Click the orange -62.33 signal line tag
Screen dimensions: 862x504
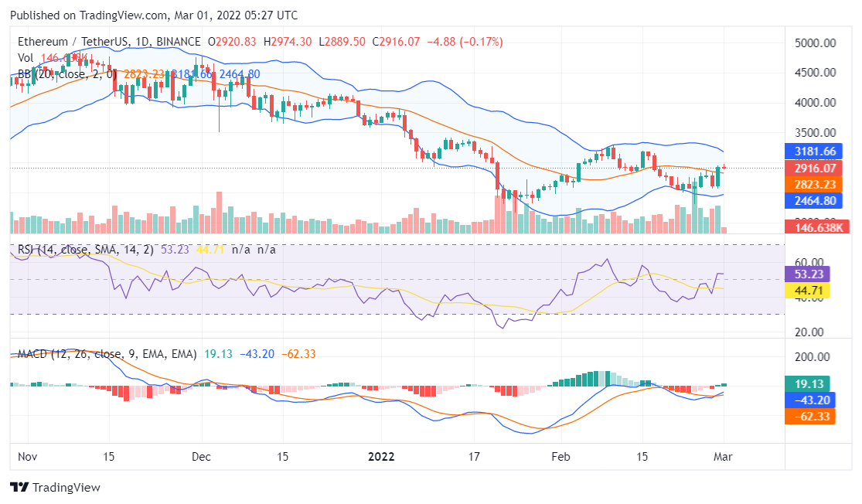[x=808, y=416]
